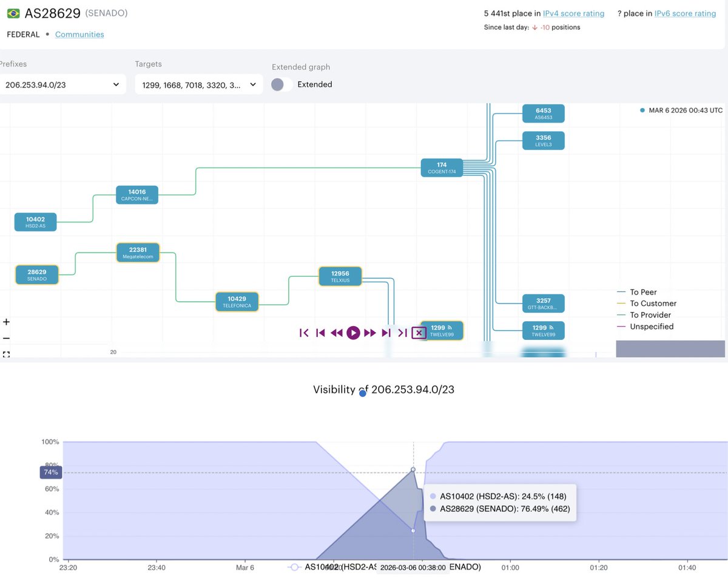Fast-forward the route graph playback
The image size is (728, 578).
click(369, 333)
